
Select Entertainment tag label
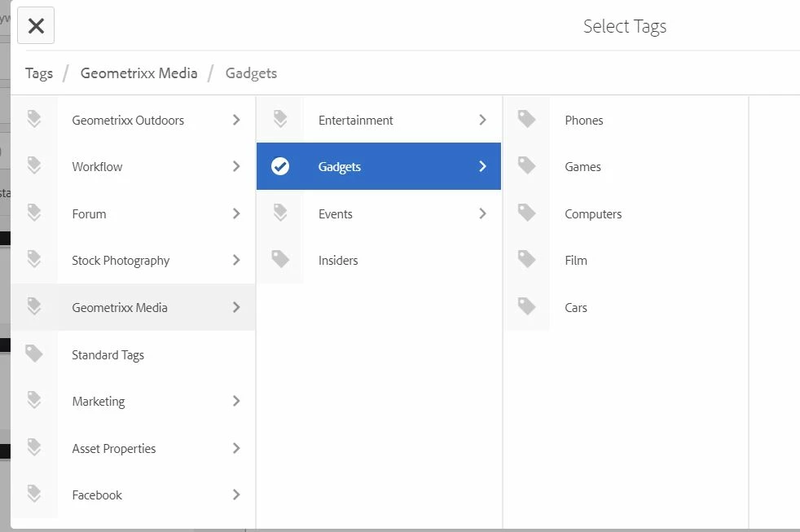[x=356, y=121]
